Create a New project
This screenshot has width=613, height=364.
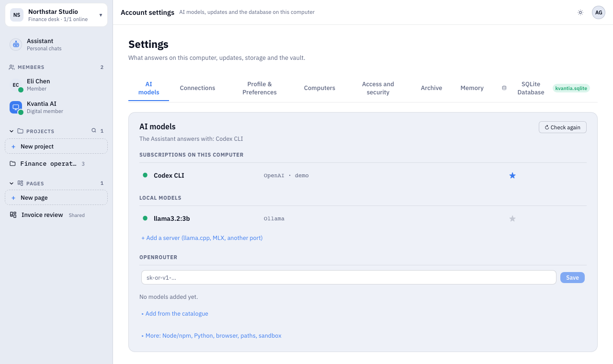(56, 147)
